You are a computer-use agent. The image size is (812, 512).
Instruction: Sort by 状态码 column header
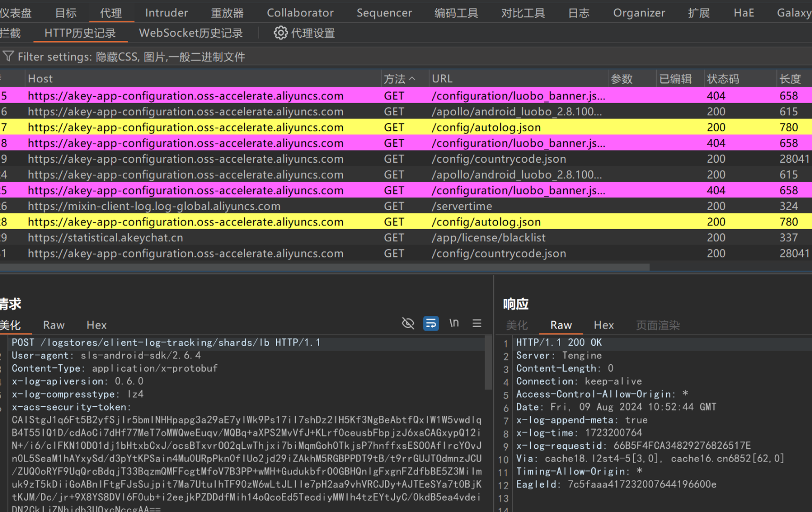click(x=723, y=79)
